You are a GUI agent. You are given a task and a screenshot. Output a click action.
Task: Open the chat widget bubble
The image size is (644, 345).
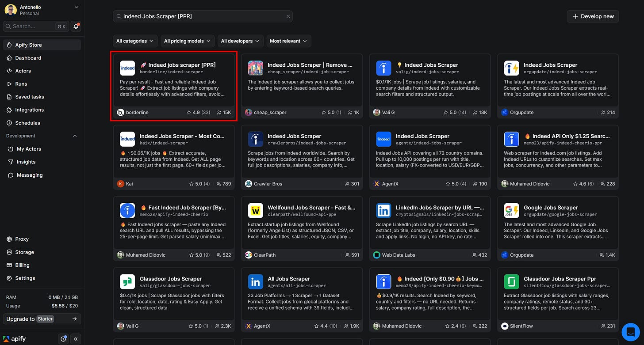(631, 332)
